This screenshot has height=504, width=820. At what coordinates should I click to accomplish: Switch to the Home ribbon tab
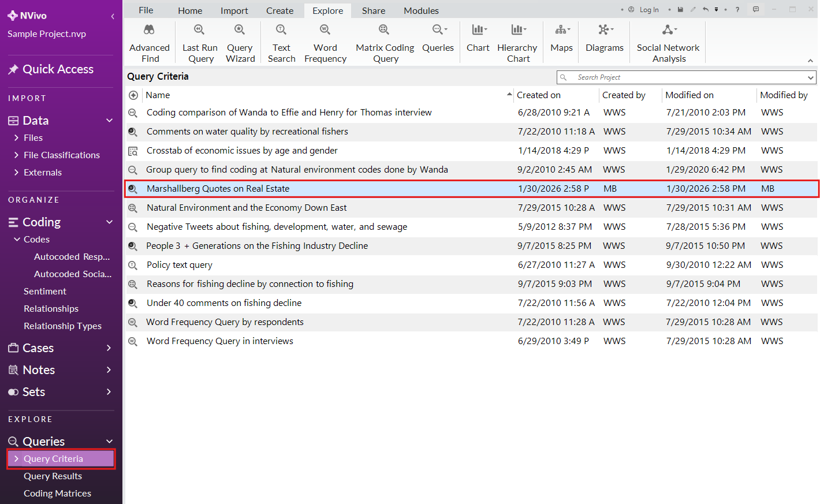click(190, 10)
